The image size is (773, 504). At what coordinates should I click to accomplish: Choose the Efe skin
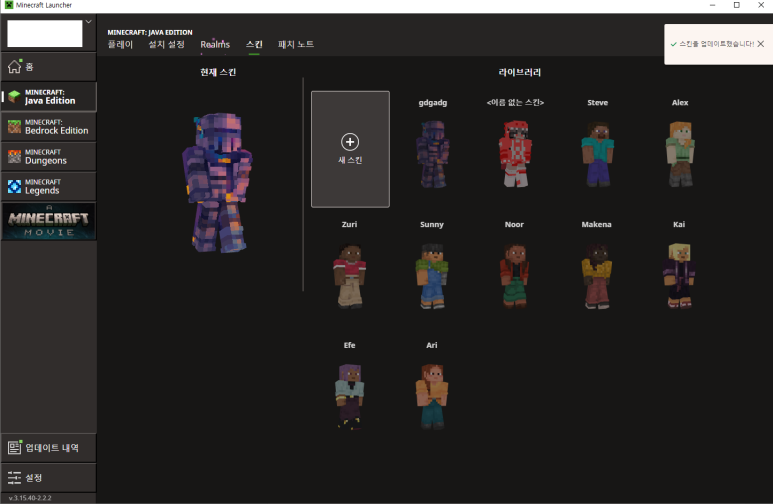pos(350,397)
